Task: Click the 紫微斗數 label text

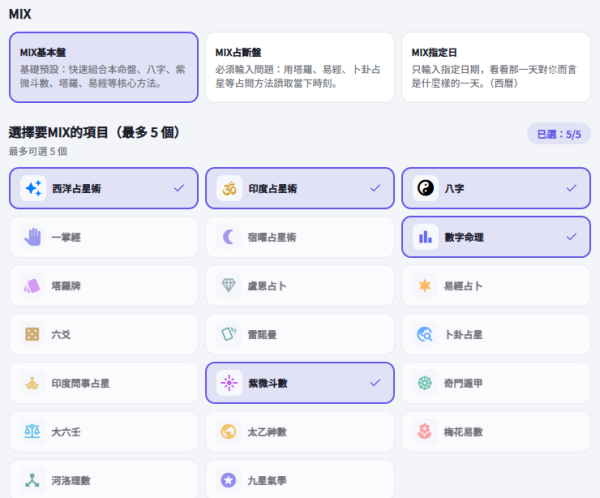Action: (267, 383)
